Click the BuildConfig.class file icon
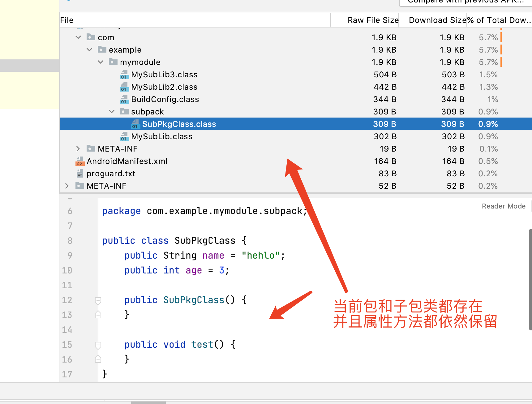This screenshot has width=532, height=404. (124, 99)
